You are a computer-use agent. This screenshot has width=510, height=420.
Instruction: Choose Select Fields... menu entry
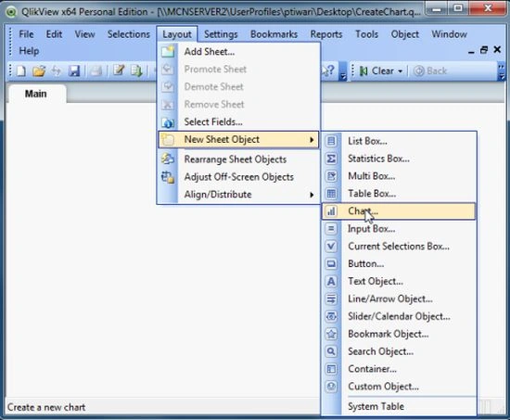pos(238,122)
